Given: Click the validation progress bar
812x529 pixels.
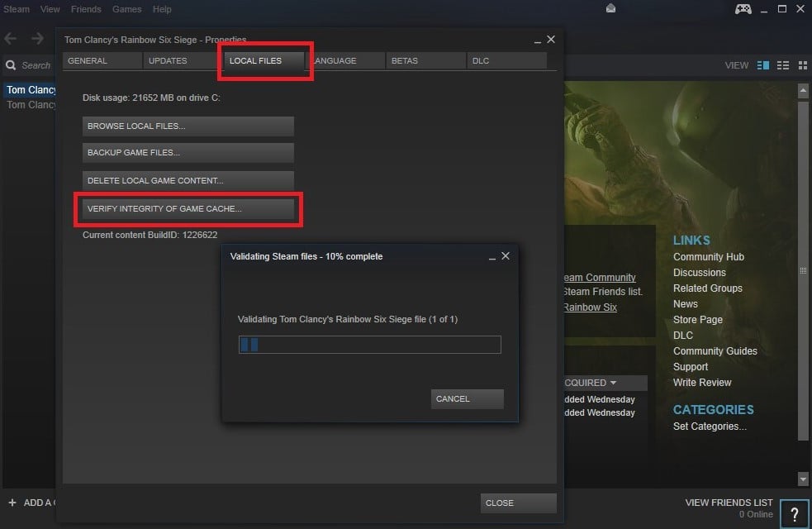Looking at the screenshot, I should pos(370,345).
